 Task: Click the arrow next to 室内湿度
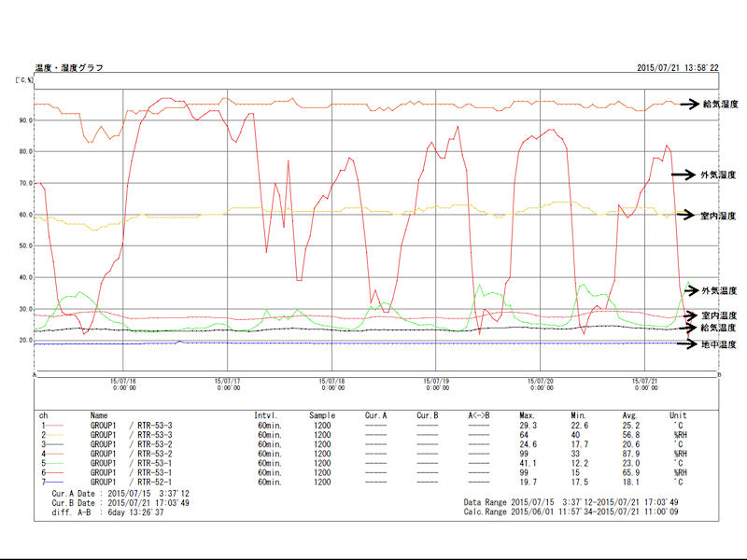[x=687, y=215]
